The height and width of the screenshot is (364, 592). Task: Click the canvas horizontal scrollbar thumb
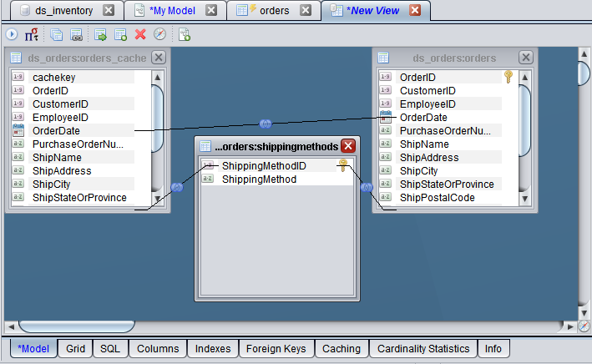point(77,326)
